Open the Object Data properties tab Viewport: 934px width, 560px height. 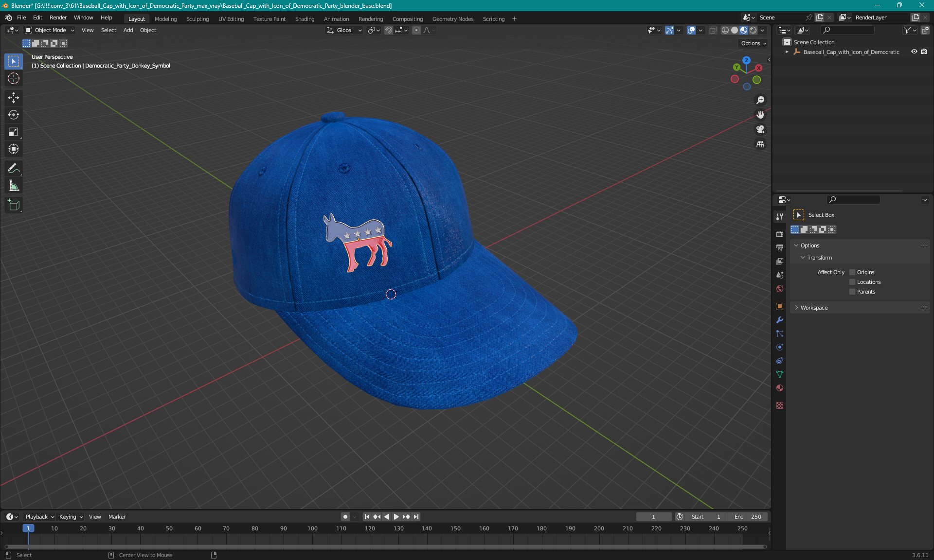coord(780,374)
